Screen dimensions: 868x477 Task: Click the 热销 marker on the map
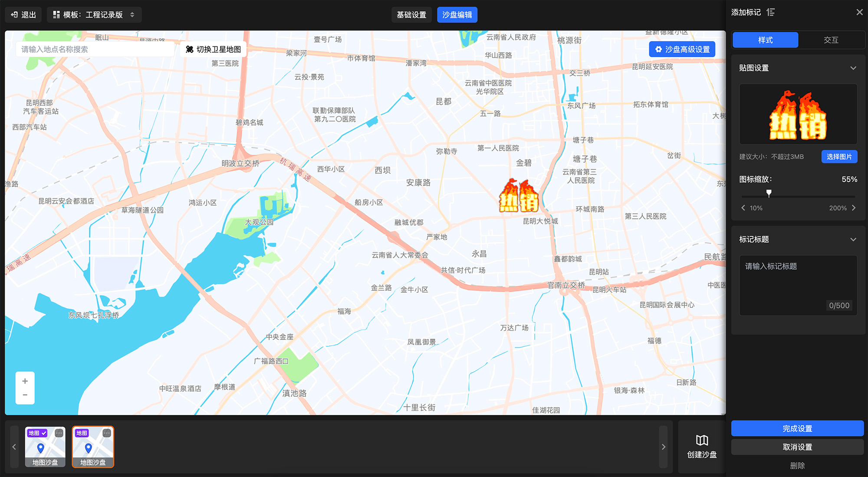(519, 196)
